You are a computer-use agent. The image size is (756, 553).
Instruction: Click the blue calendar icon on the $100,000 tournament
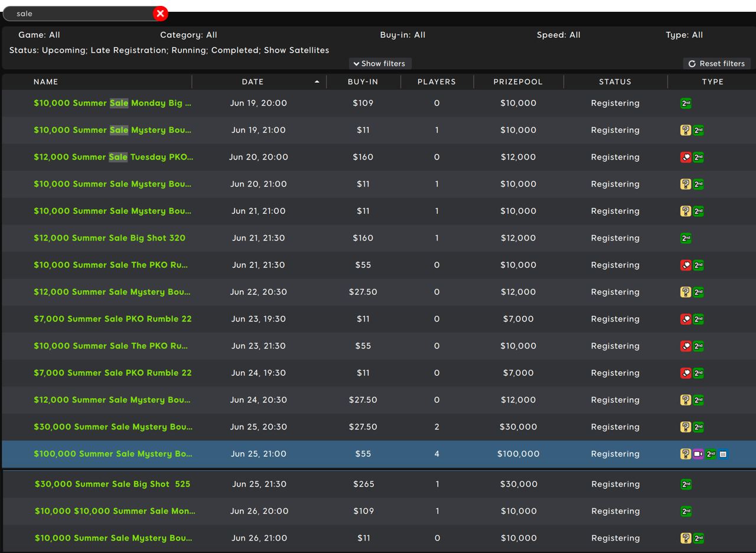[723, 454]
